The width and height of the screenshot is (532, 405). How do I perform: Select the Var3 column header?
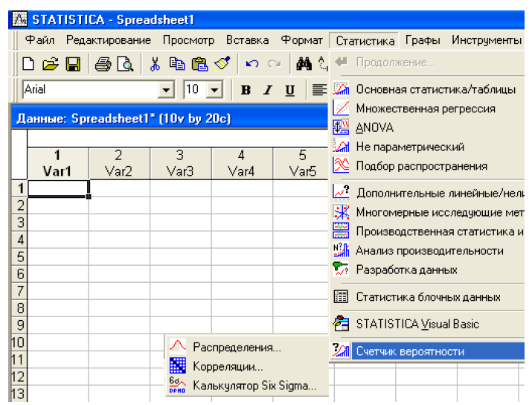[x=180, y=163]
